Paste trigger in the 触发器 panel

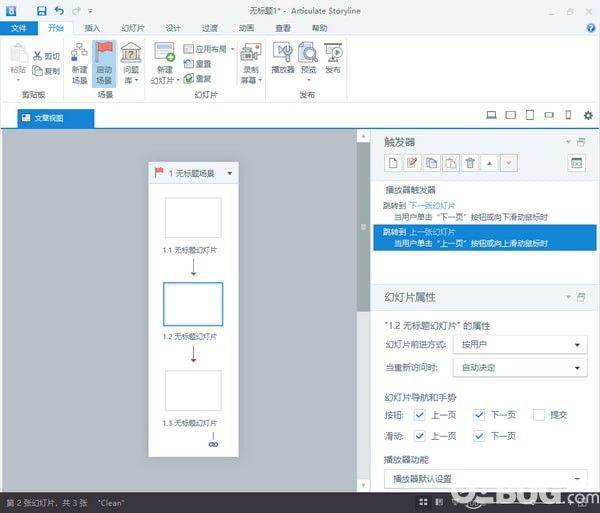[x=451, y=163]
